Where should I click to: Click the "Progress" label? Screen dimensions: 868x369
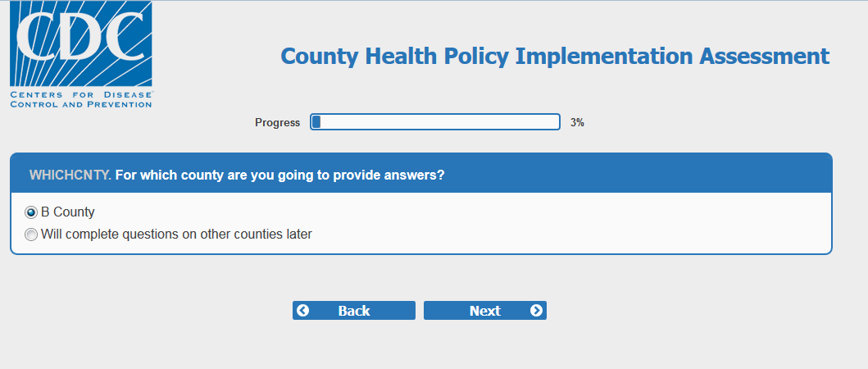tap(277, 123)
